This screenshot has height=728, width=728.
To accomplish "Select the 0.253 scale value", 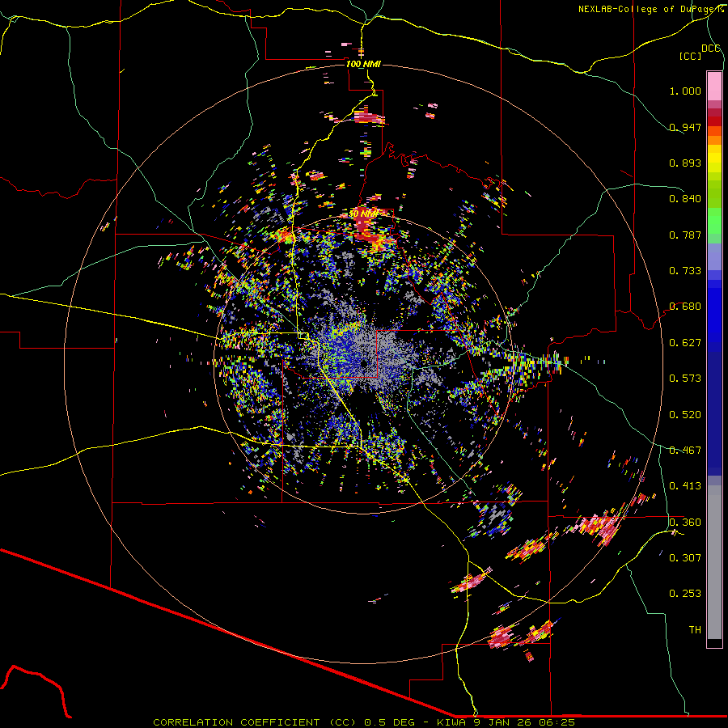I will [x=685, y=594].
